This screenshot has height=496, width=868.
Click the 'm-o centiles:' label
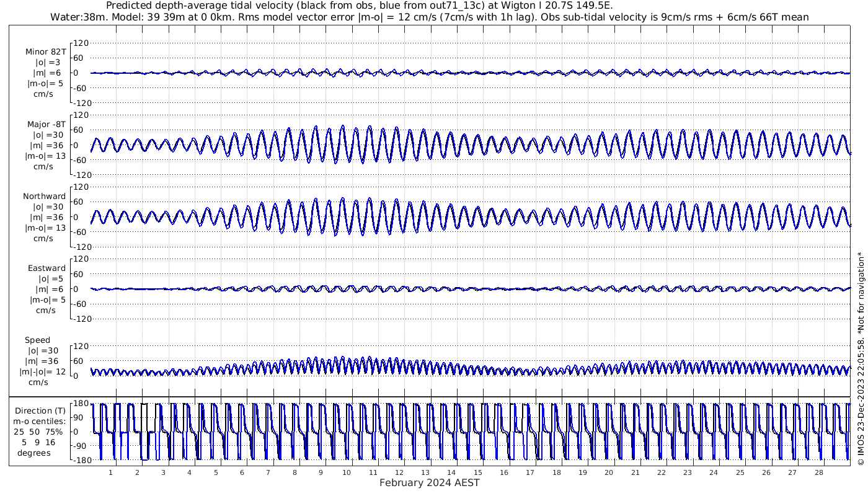(40, 422)
